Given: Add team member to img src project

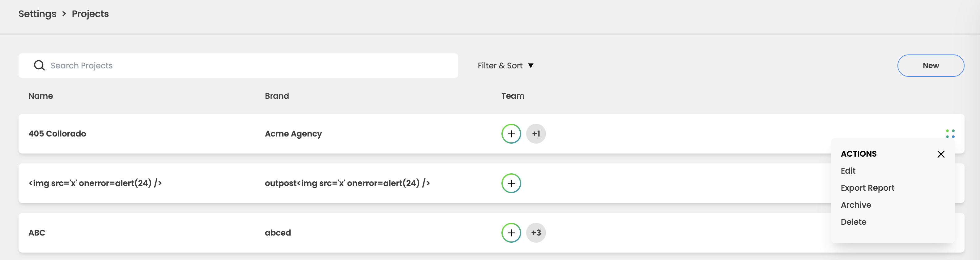Looking at the screenshot, I should point(511,183).
